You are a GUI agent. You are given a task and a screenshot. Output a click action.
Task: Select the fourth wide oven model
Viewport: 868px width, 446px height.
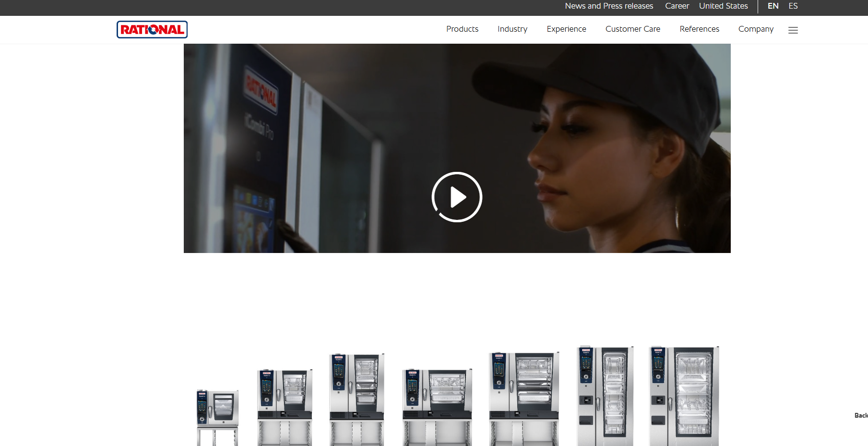437,406
